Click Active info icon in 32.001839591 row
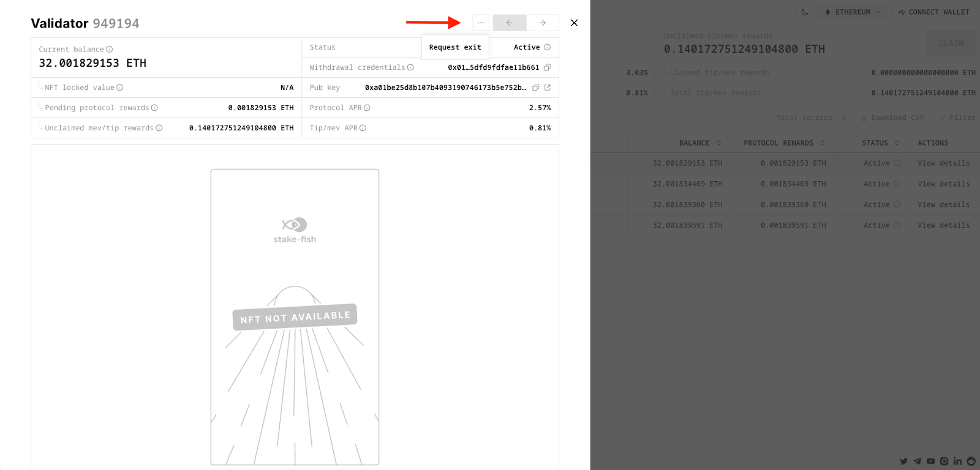This screenshot has width=980, height=470. [897, 225]
